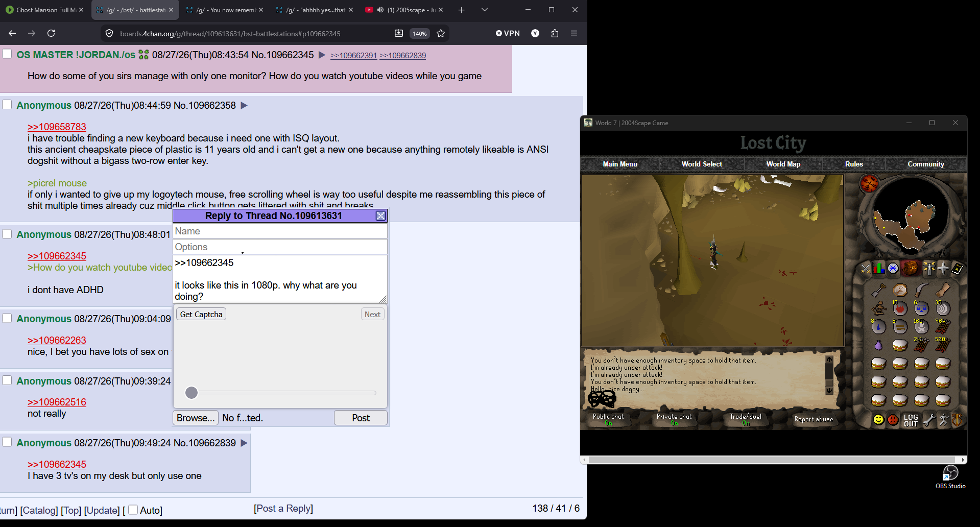Click the chat box scroll-down arrow
980x527 pixels.
(x=829, y=391)
